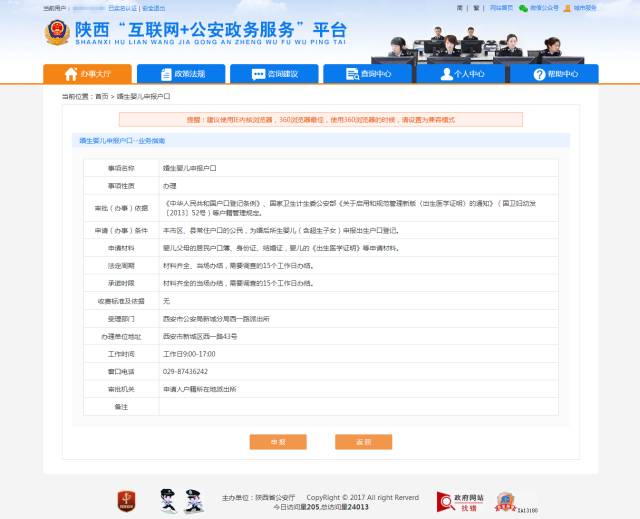Click the red shield badge in footer
Image resolution: width=640 pixels, height=519 pixels.
127,501
